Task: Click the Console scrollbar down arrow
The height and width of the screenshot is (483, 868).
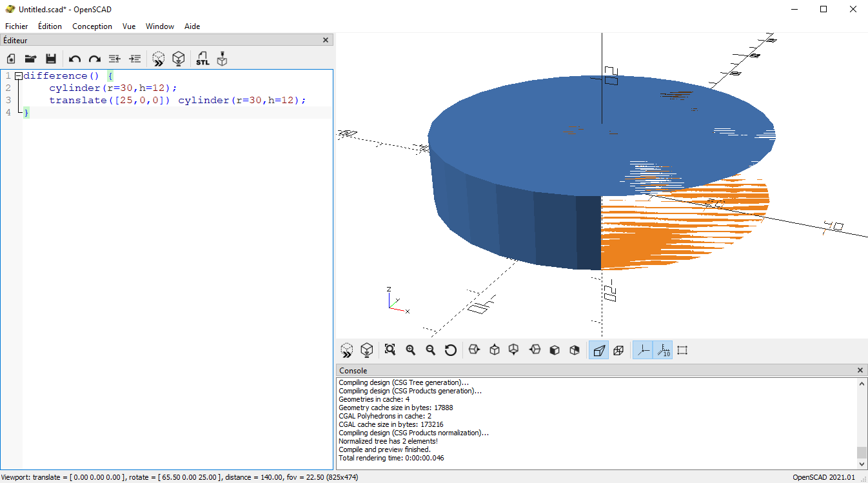Action: (862, 464)
